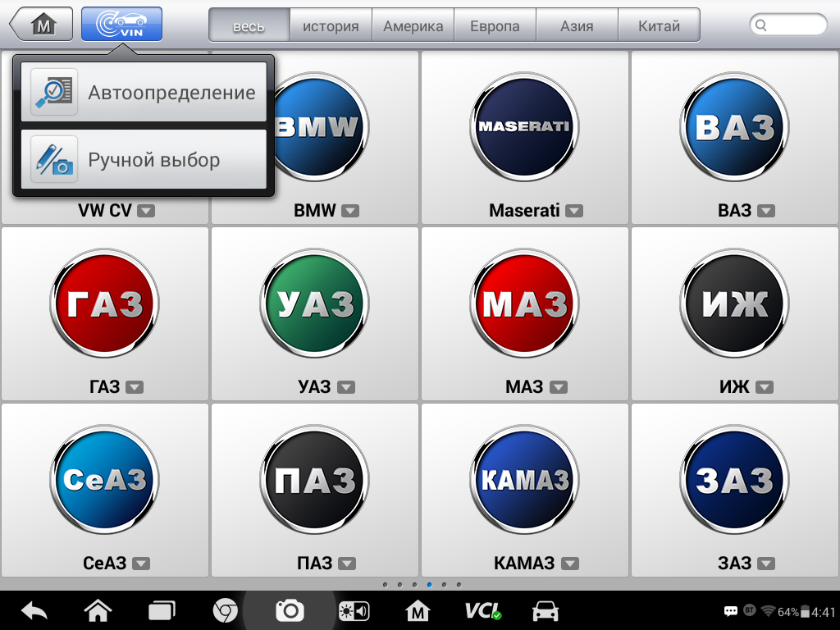Viewport: 840px width, 630px height.
Task: Choose Ручной выбор option
Action: 144,159
